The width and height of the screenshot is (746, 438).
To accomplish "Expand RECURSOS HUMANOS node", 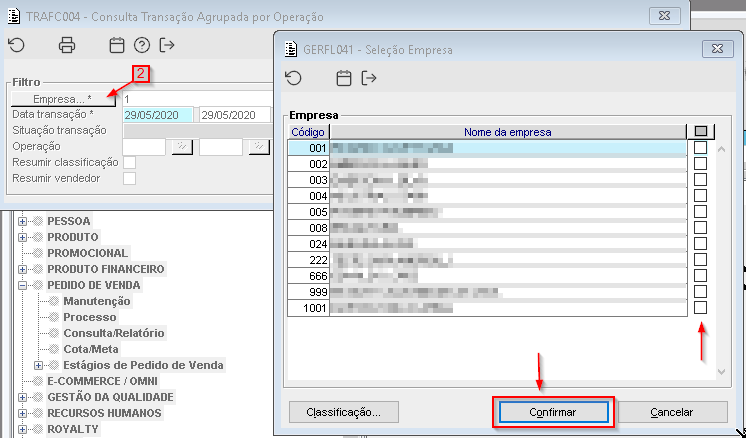I will [x=22, y=413].
